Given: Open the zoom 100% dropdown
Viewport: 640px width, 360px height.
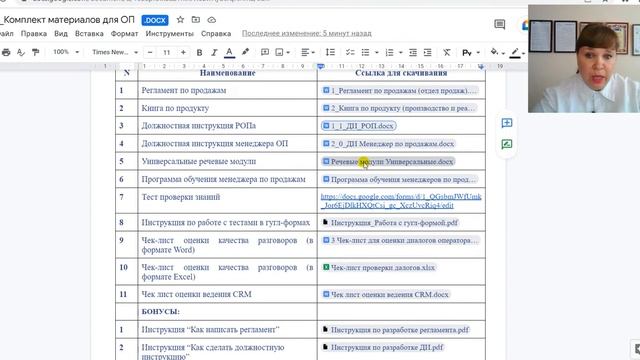Looking at the screenshot, I should point(65,52).
